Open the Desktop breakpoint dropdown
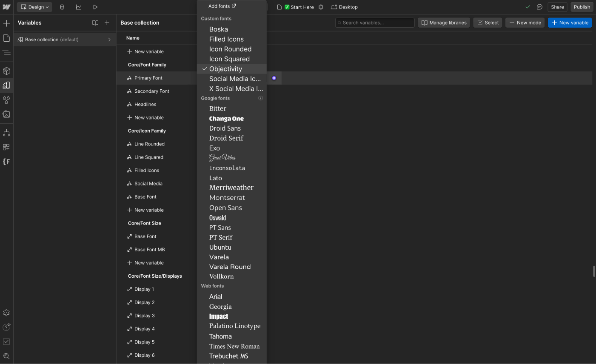This screenshot has width=596, height=364. pos(345,7)
